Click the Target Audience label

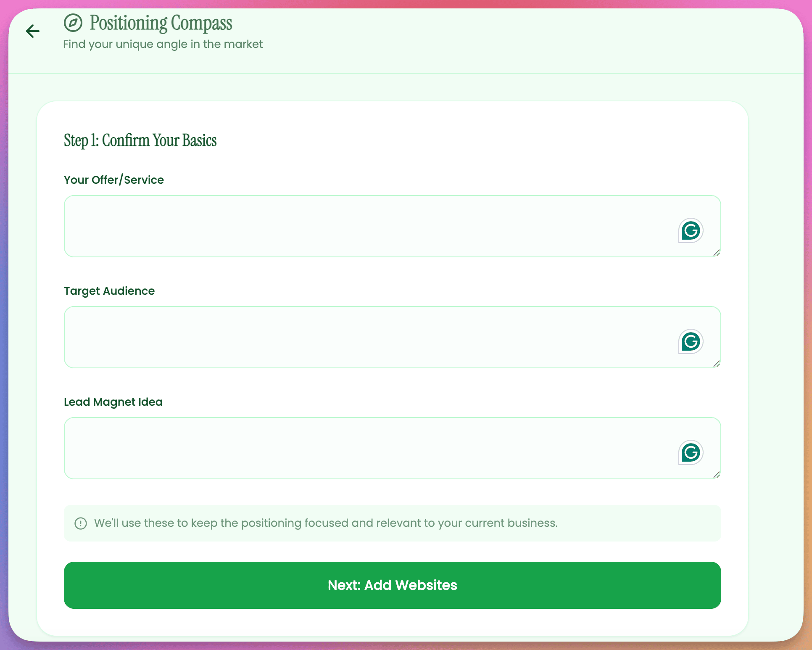click(x=109, y=291)
